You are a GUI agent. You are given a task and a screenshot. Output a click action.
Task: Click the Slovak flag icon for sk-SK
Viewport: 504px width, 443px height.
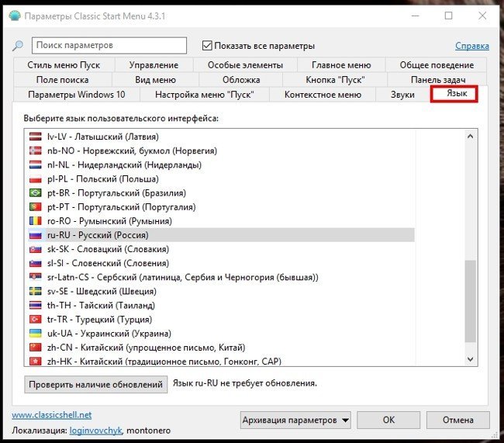click(x=36, y=249)
